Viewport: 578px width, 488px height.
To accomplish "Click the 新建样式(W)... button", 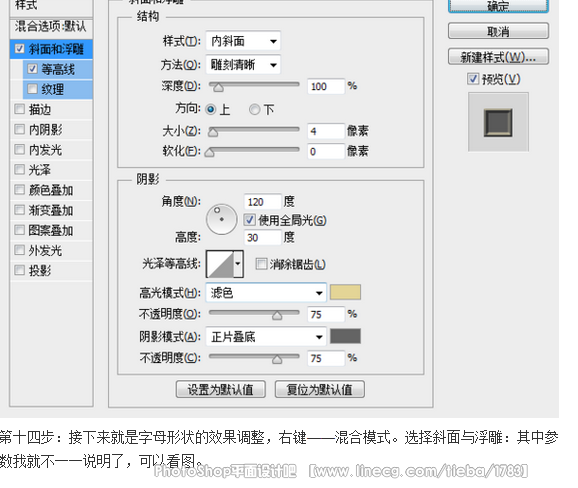I will pyautogui.click(x=498, y=57).
